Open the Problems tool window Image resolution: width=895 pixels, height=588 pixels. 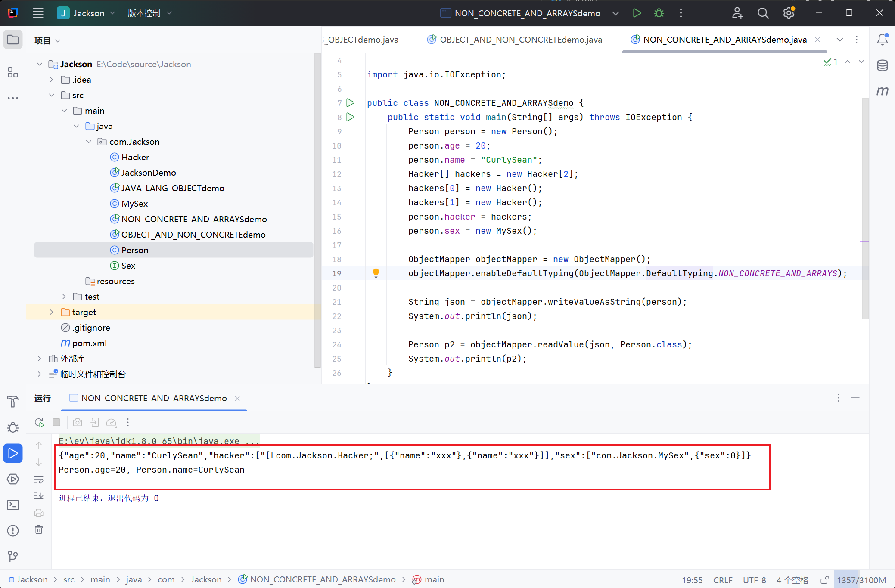[x=13, y=531]
